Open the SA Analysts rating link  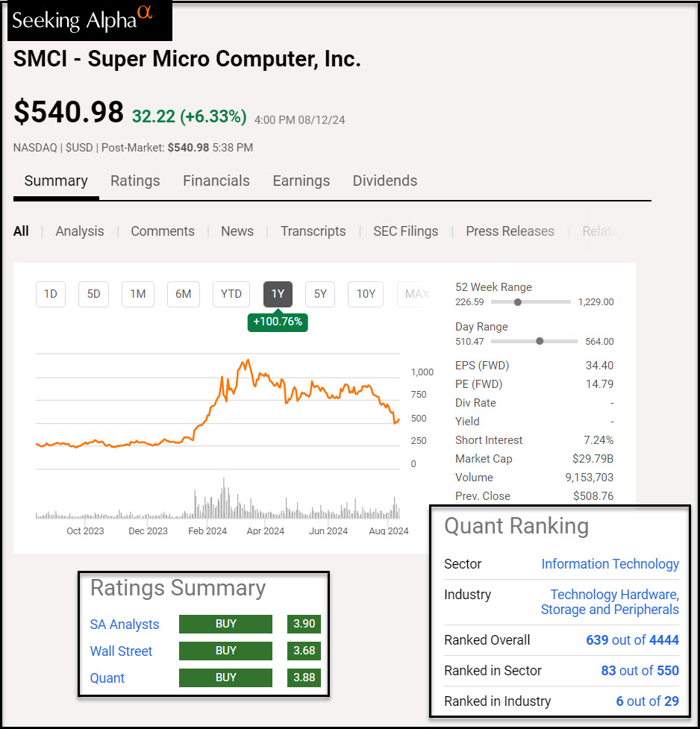click(125, 625)
